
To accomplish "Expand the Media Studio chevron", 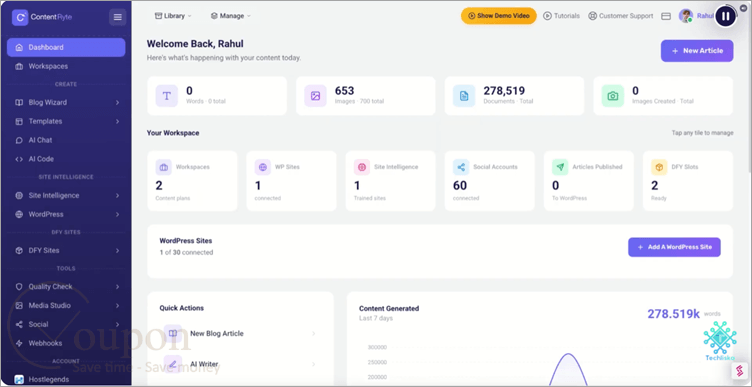I will 118,305.
